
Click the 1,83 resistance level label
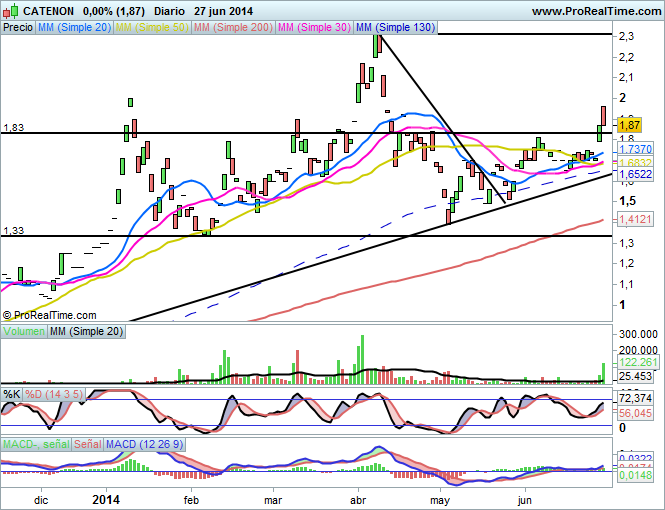click(14, 128)
